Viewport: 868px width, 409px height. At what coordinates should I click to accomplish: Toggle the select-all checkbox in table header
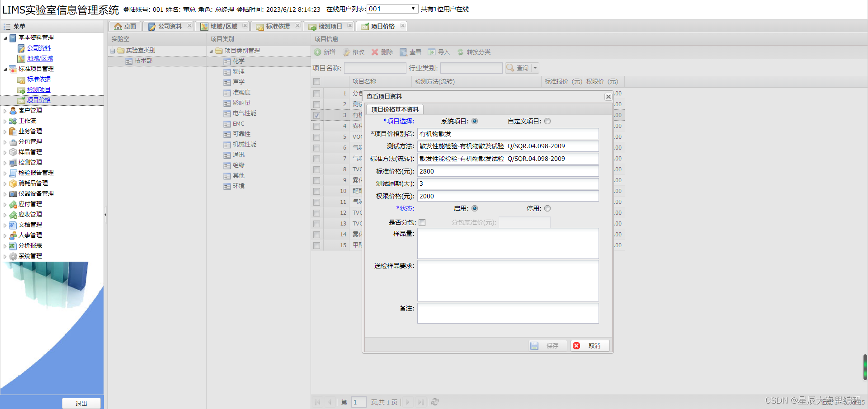[316, 82]
